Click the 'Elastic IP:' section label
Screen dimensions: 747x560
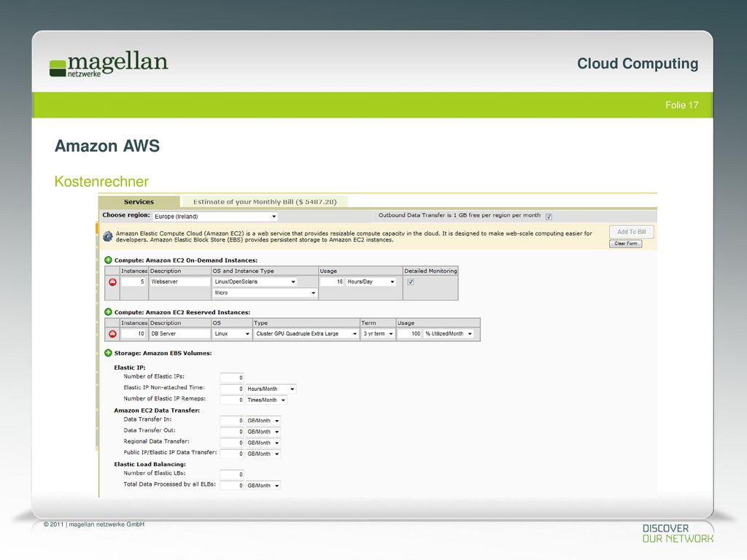130,367
